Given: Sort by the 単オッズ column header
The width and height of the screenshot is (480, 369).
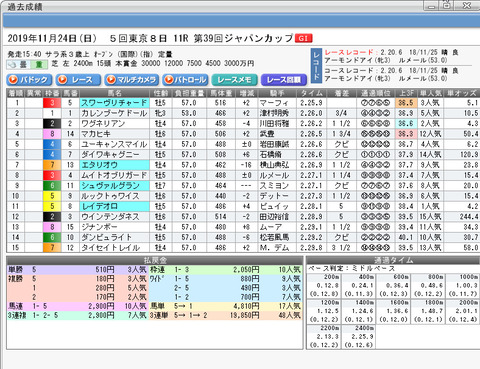Looking at the screenshot, I should coord(462,93).
